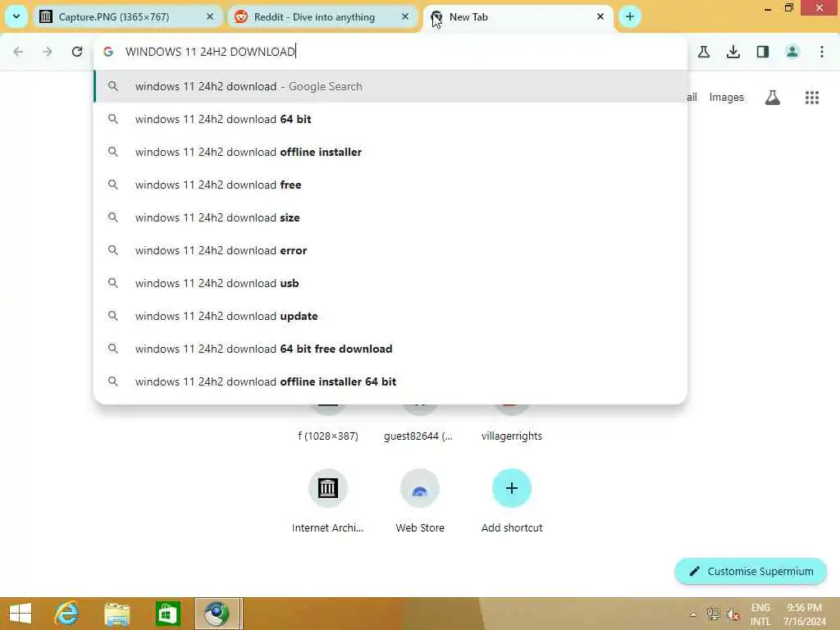Open the tab search dropdown arrow

(x=16, y=16)
